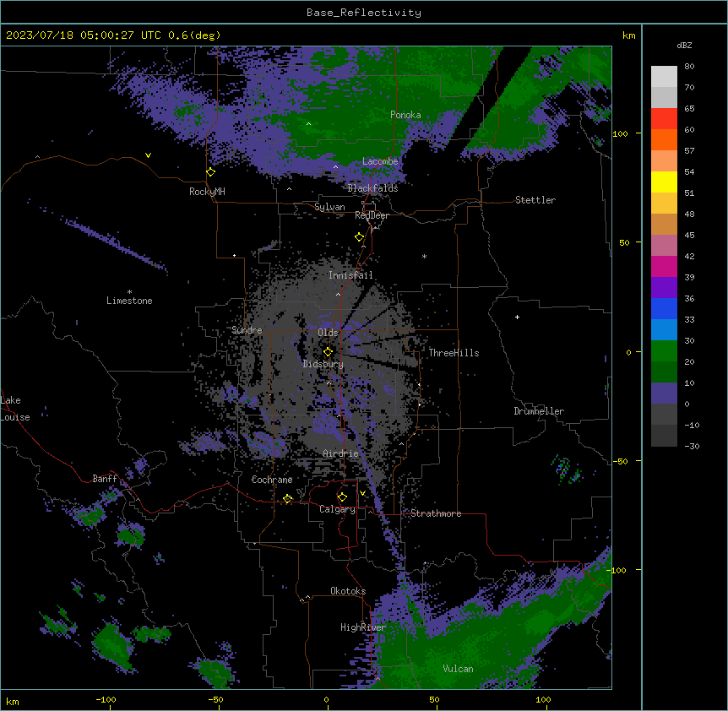Click the asterisk marker above Limestone
Image resolution: width=728 pixels, height=711 pixels.
tap(129, 292)
